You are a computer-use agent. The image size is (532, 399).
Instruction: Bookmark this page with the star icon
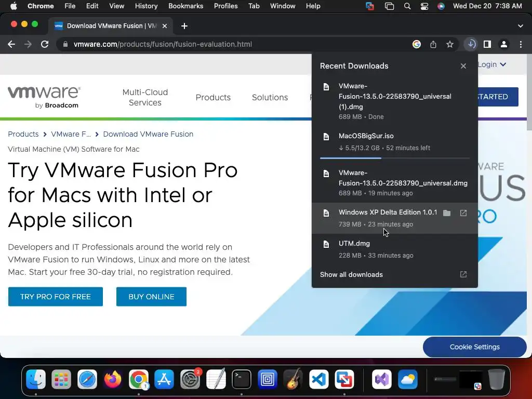pos(450,44)
